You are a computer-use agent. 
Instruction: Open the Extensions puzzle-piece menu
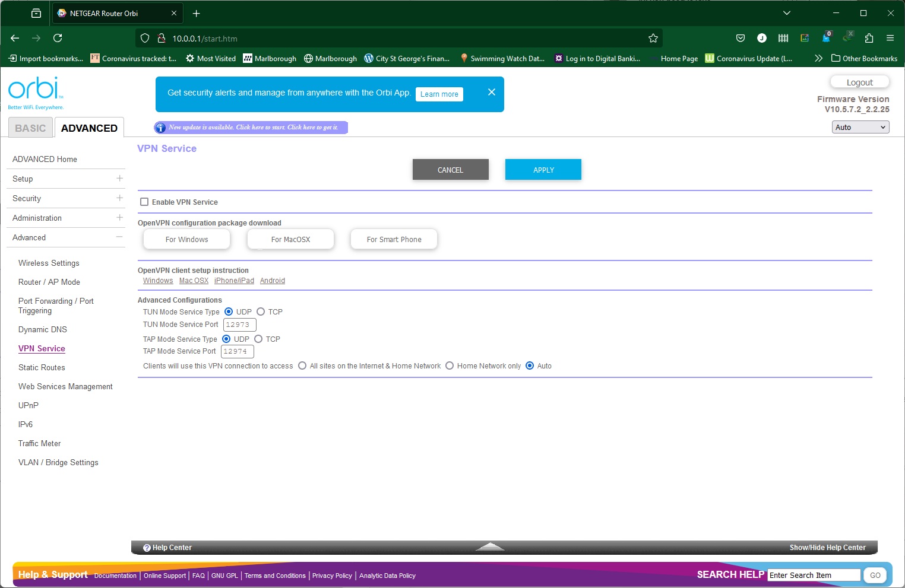(x=869, y=38)
